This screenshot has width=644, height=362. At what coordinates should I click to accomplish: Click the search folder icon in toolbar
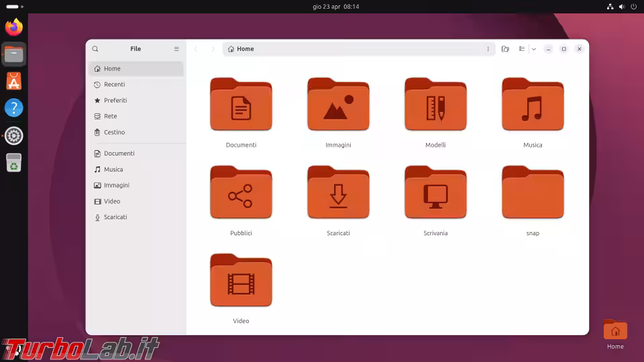pos(505,49)
